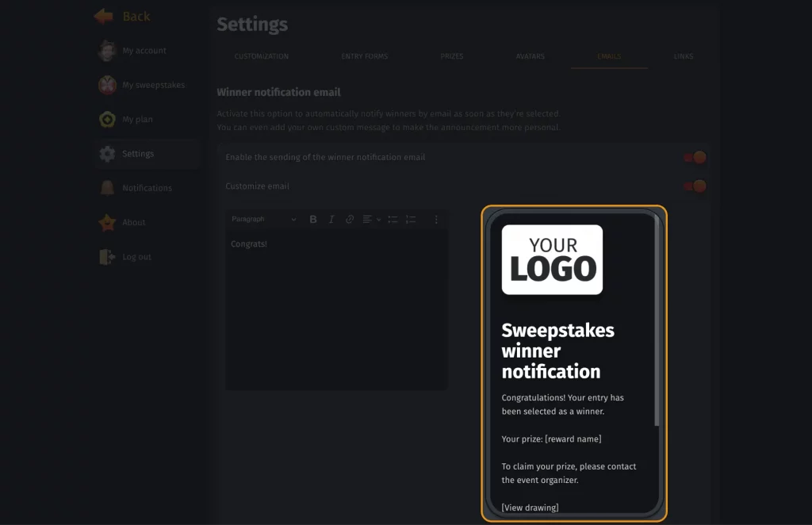Insert a link using the editor toolbar
The width and height of the screenshot is (812, 525).
[350, 220]
